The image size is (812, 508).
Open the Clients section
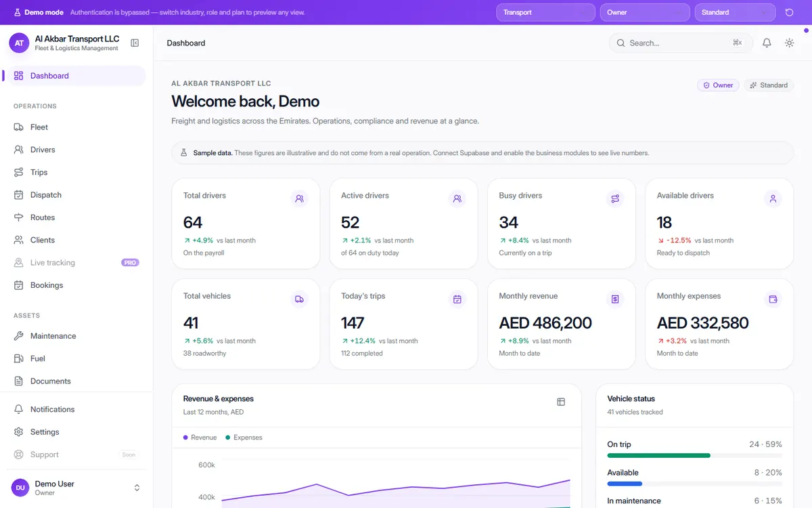[x=76, y=240]
